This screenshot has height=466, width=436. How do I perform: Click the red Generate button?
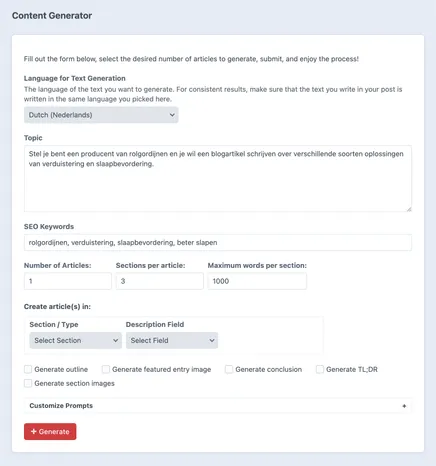coord(50,431)
